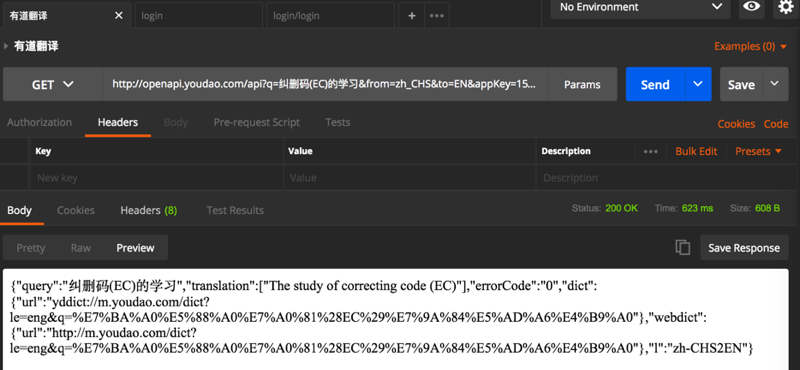This screenshot has width=800, height=370.
Task: Click the New key input field
Action: coord(157,178)
